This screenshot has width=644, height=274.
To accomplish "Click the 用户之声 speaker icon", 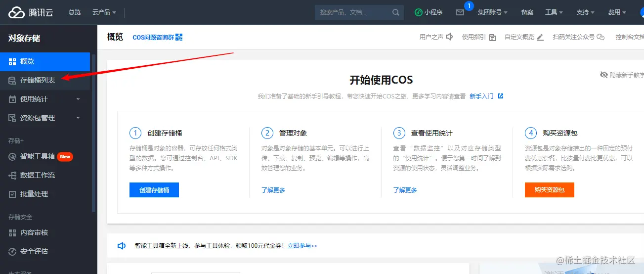I will [x=449, y=37].
